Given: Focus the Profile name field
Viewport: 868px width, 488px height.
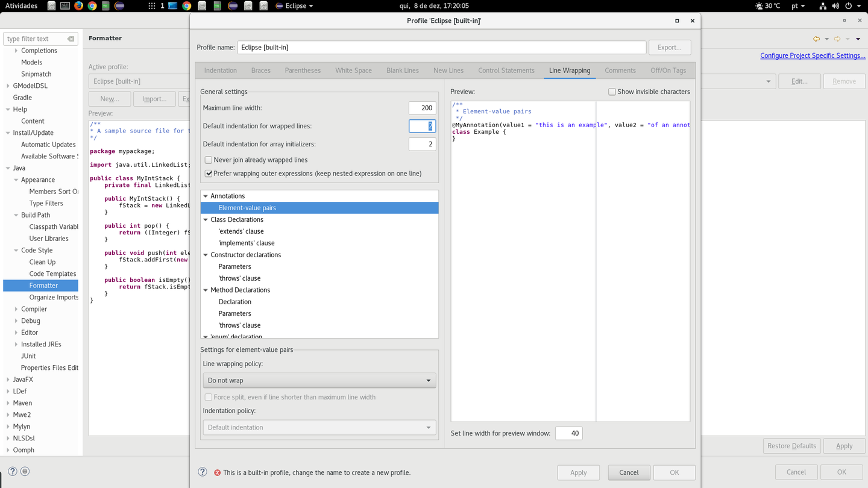Looking at the screenshot, I should coord(442,47).
